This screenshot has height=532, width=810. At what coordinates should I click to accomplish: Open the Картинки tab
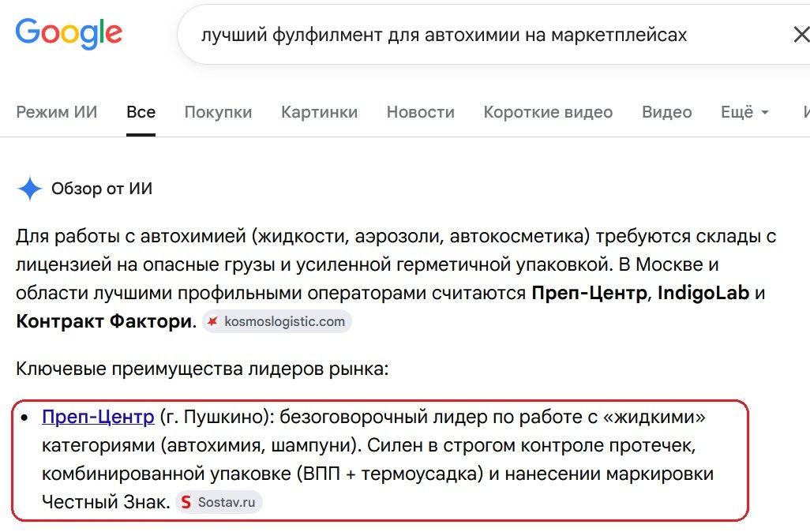319,112
